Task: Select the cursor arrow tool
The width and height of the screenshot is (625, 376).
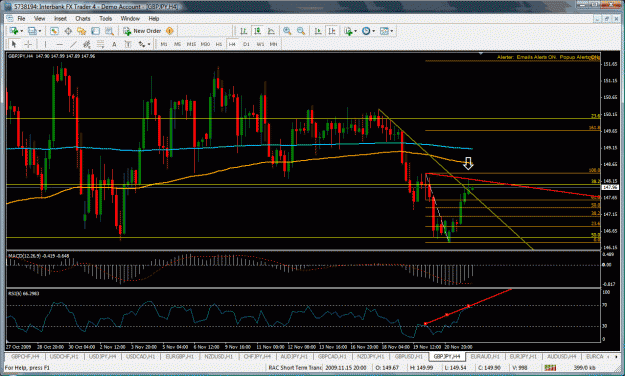Action: point(14,44)
